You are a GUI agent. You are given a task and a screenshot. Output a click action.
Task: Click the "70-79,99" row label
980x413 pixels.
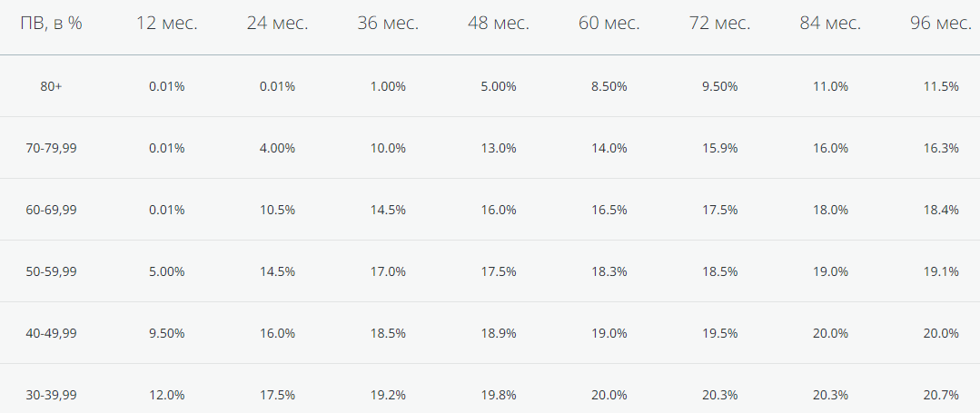coord(51,148)
